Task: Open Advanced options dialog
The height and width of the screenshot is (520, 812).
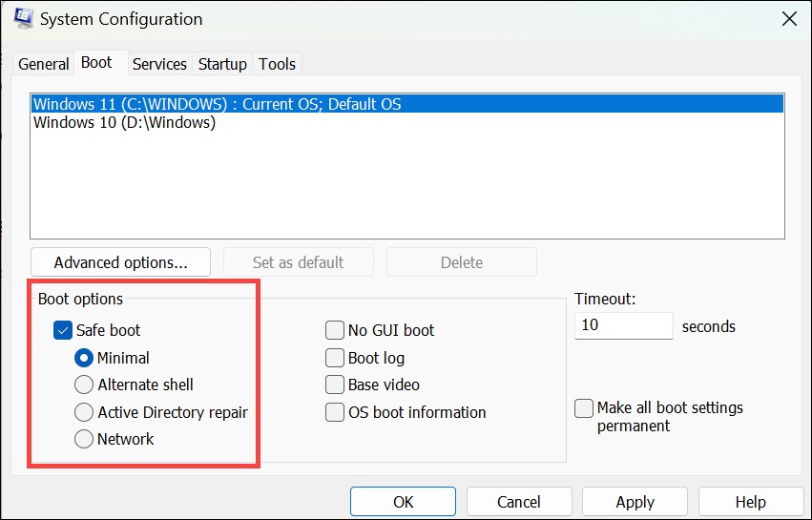Action: (120, 262)
